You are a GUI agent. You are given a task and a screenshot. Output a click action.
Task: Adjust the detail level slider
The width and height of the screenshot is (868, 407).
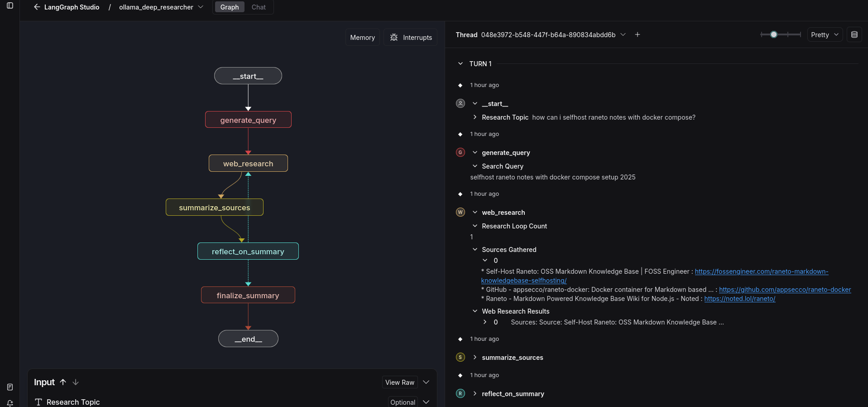click(x=781, y=34)
